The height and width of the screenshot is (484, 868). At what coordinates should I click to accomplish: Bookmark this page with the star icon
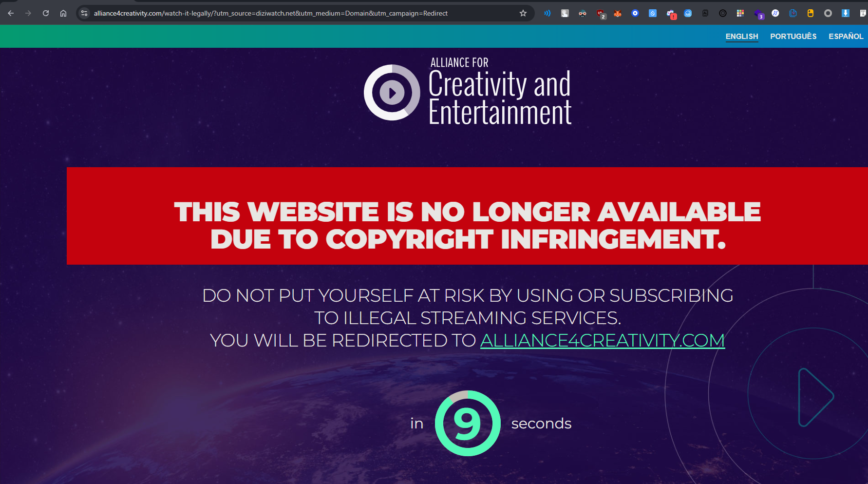pyautogui.click(x=523, y=13)
